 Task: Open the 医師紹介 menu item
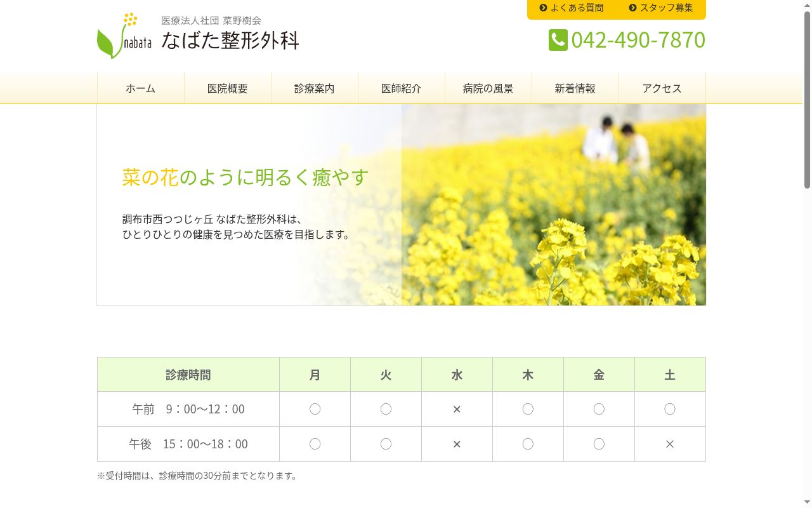pyautogui.click(x=402, y=88)
